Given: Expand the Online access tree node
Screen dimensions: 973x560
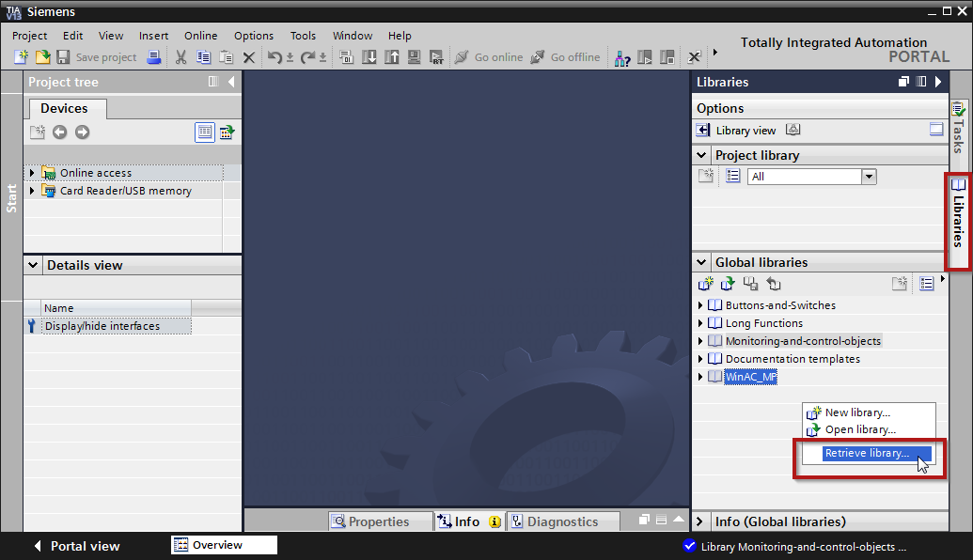Looking at the screenshot, I should (x=32, y=173).
